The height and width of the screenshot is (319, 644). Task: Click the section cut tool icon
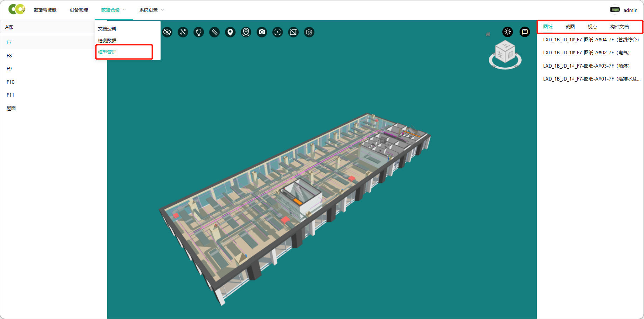(x=183, y=32)
